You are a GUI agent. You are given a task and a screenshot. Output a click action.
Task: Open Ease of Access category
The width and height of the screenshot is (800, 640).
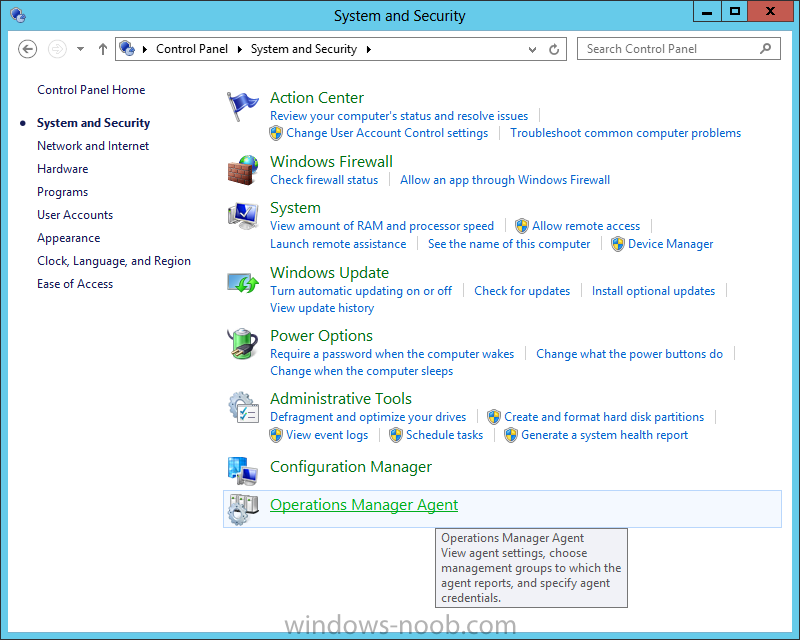tap(75, 284)
